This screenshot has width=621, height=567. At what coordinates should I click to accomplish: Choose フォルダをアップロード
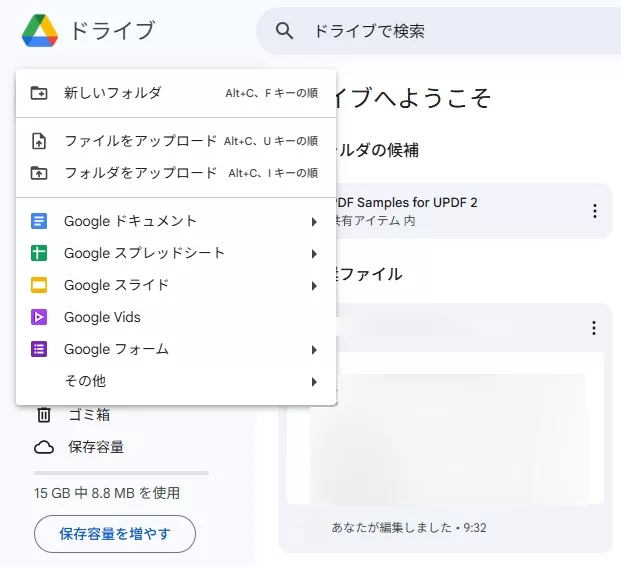[176, 173]
